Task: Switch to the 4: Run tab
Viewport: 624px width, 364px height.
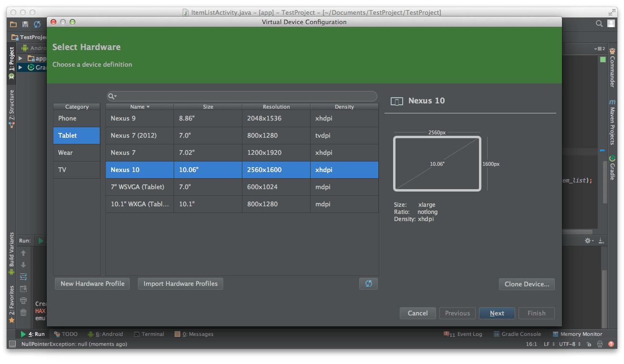Action: point(33,334)
